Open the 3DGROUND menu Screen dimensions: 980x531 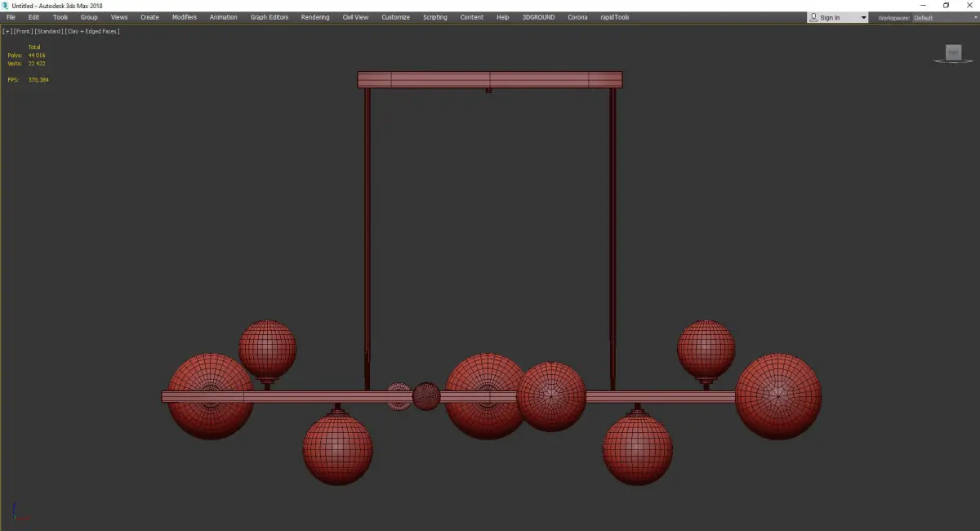coord(538,17)
